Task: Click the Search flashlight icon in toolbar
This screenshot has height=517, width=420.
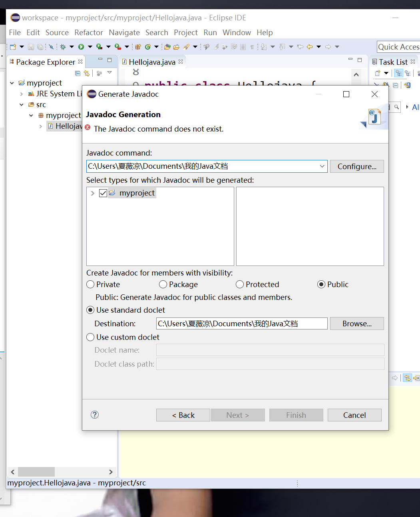Action: [x=186, y=47]
